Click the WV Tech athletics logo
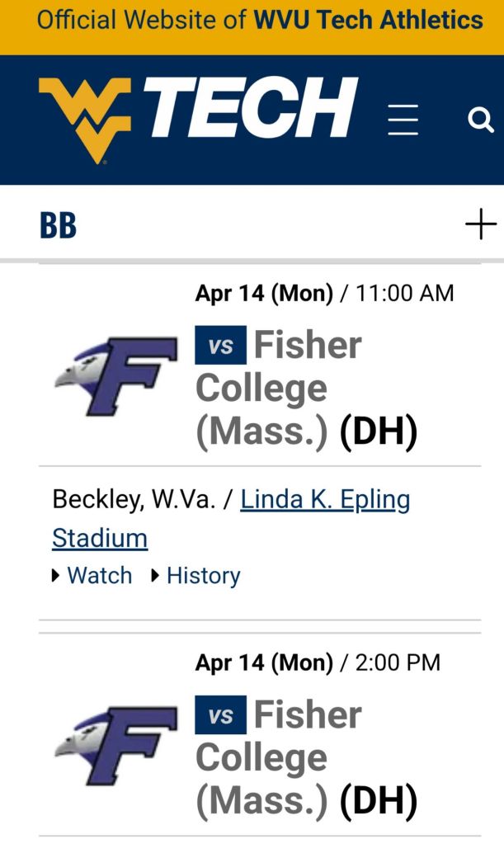The height and width of the screenshot is (844, 504). click(x=198, y=117)
